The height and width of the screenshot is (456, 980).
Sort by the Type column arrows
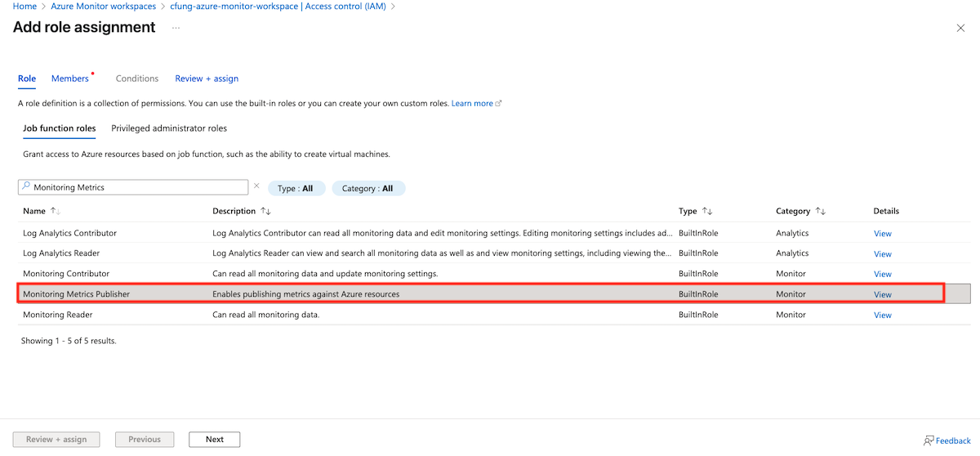[707, 211]
